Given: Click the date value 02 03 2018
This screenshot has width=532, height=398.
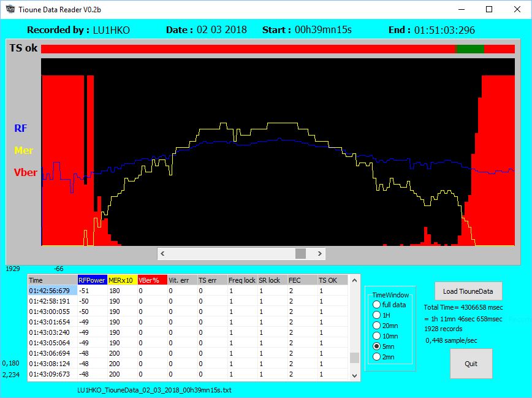Looking at the screenshot, I should pyautogui.click(x=221, y=29).
